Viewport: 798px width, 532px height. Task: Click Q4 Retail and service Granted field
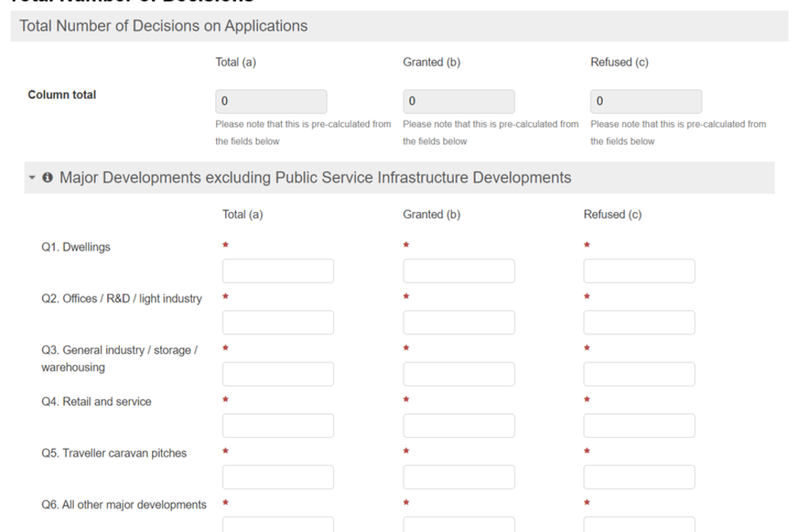coord(458,426)
